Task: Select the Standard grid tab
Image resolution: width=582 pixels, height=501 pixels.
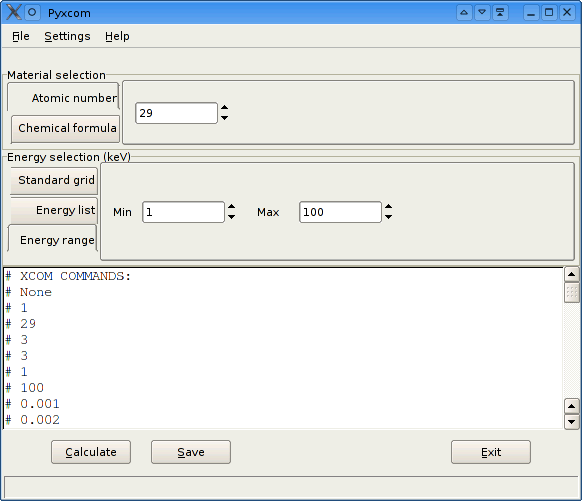Action: pyautogui.click(x=54, y=180)
